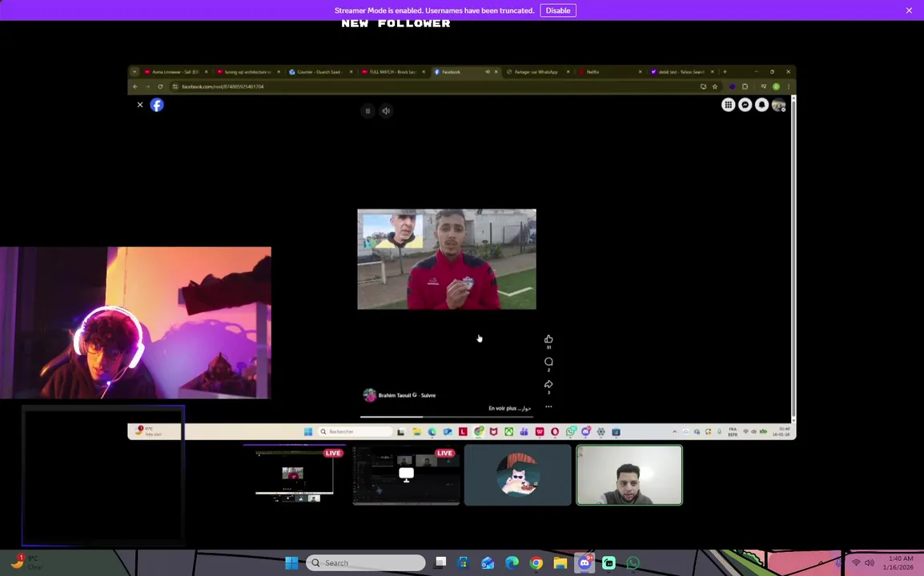This screenshot has width=924, height=576.
Task: Share the reel using the arrow icon
Action: 548,384
